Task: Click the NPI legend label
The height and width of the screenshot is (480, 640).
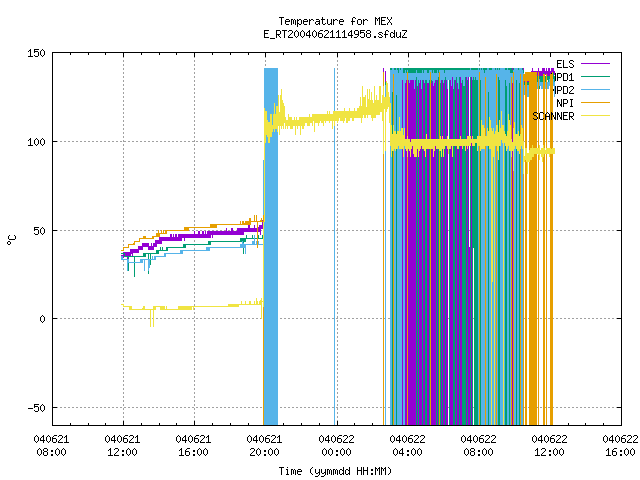Action: pyautogui.click(x=565, y=103)
